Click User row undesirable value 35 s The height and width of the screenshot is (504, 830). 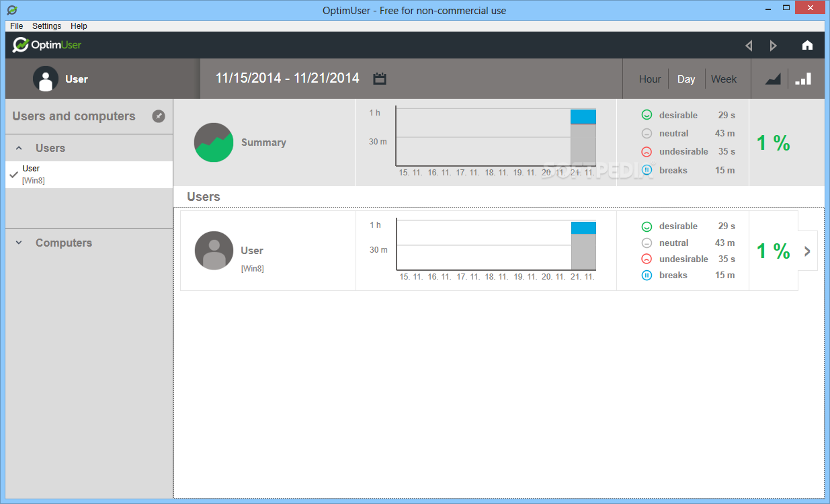click(727, 259)
